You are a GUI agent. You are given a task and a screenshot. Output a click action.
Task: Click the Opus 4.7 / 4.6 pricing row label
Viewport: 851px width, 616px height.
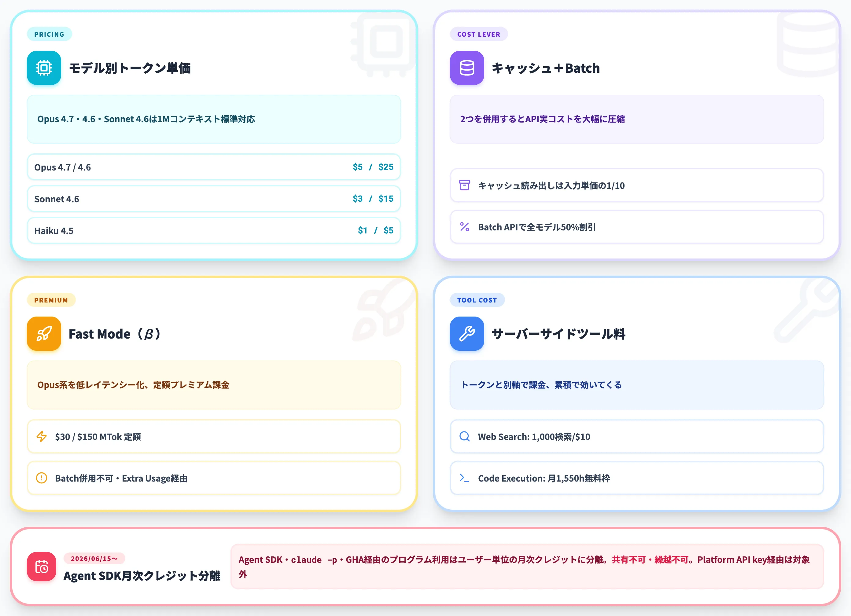tap(63, 167)
